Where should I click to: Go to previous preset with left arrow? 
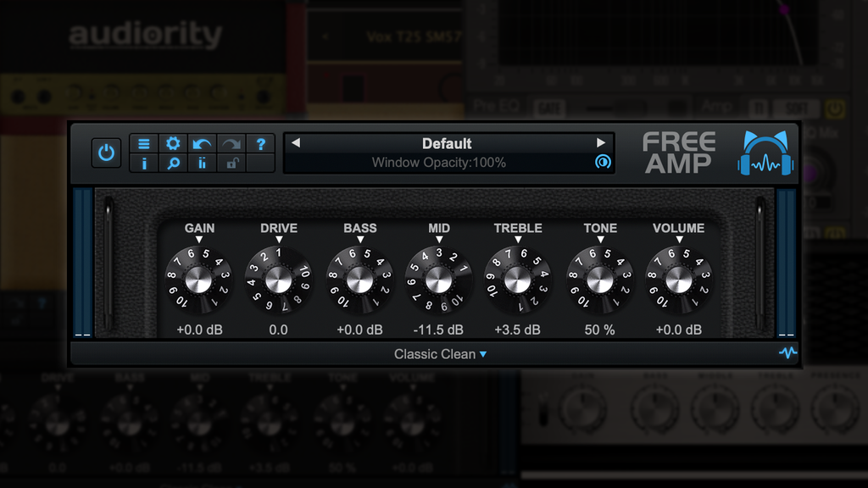(x=296, y=142)
